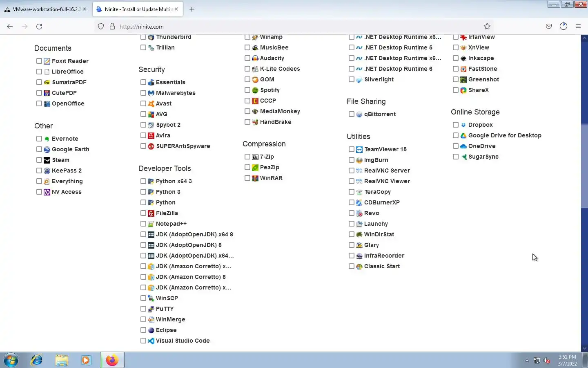The image size is (588, 368).
Task: Close the Ninite tab
Action: pos(176,9)
